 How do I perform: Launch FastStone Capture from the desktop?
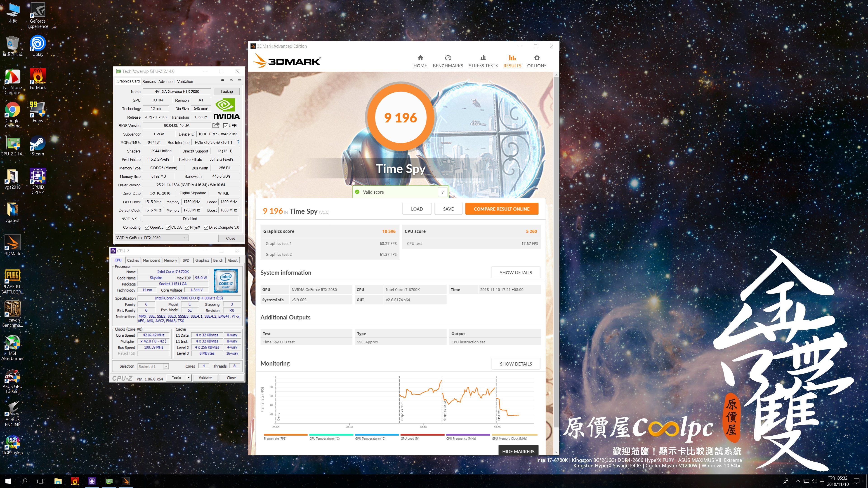[12, 82]
